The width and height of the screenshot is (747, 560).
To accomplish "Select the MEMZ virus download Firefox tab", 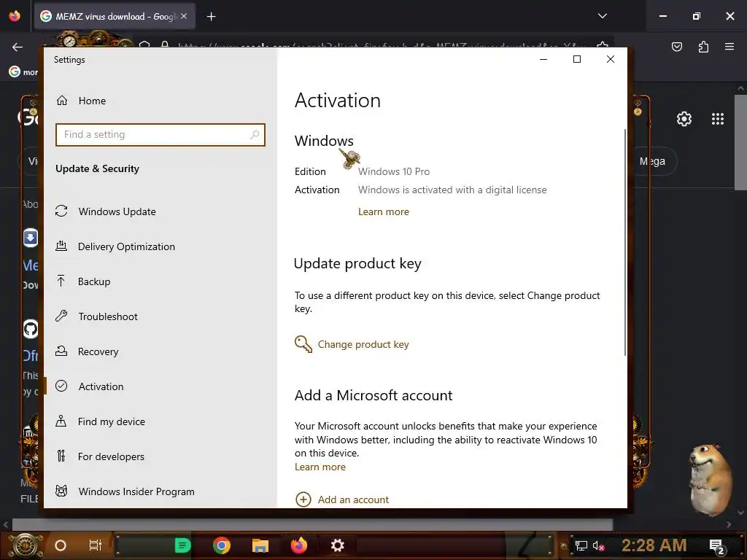I will (113, 16).
